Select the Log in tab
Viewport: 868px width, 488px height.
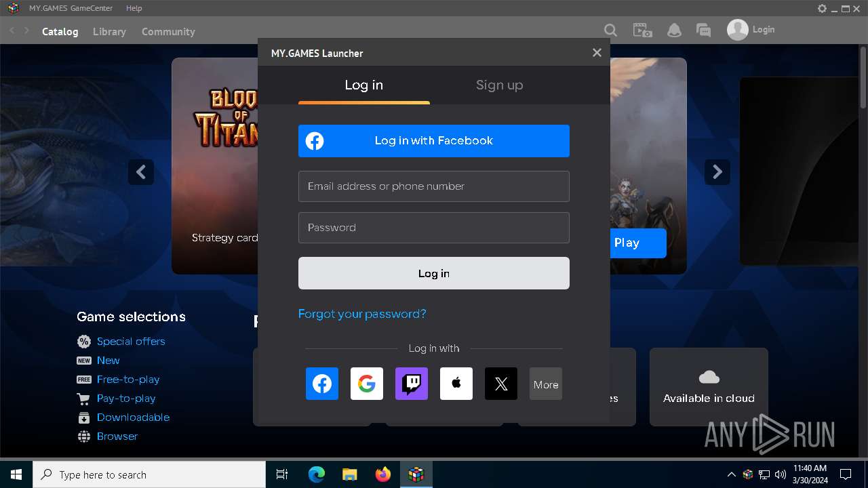364,85
